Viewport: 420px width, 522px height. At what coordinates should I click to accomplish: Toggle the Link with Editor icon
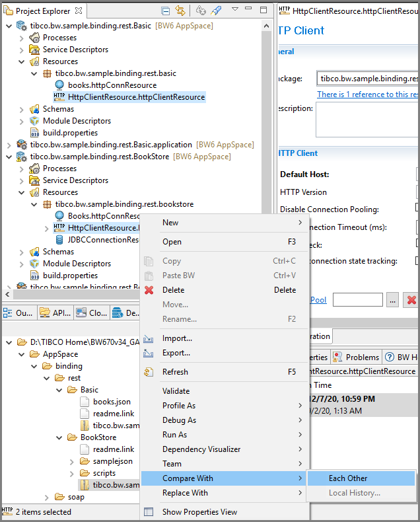(180, 11)
